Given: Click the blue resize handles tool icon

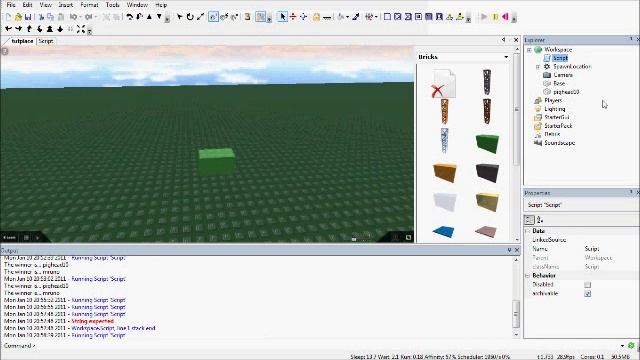Looking at the screenshot, I should pyautogui.click(x=304, y=17).
